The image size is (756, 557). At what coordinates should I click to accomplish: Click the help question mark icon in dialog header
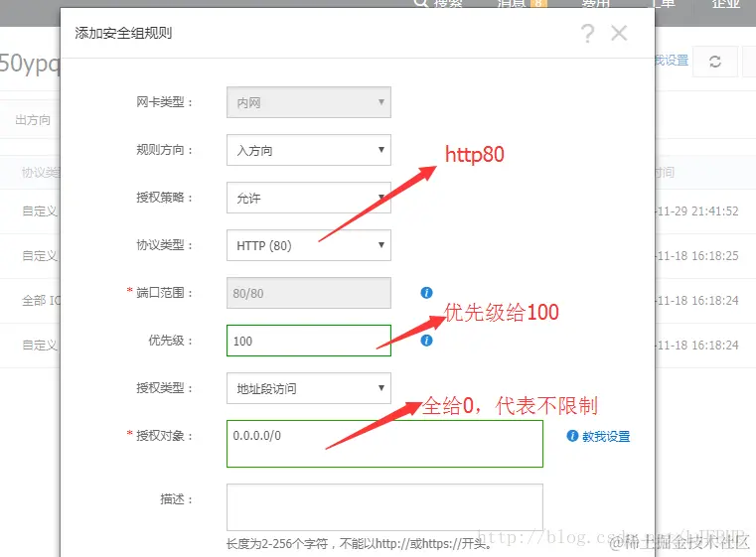[x=587, y=34]
